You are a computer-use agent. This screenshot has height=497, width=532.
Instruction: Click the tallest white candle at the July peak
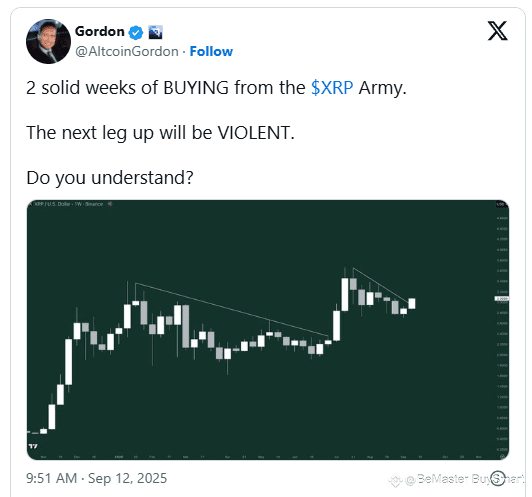pos(345,294)
